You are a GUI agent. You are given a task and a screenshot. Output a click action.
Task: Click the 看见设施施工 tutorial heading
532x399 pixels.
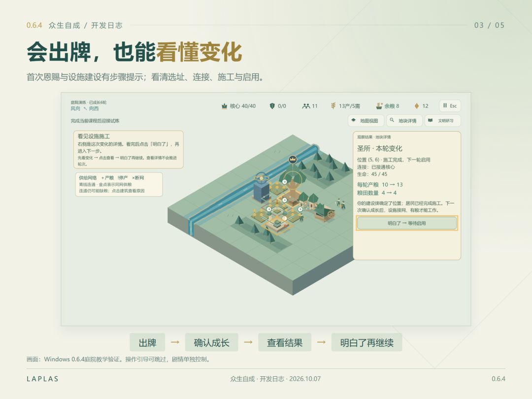pyautogui.click(x=94, y=136)
